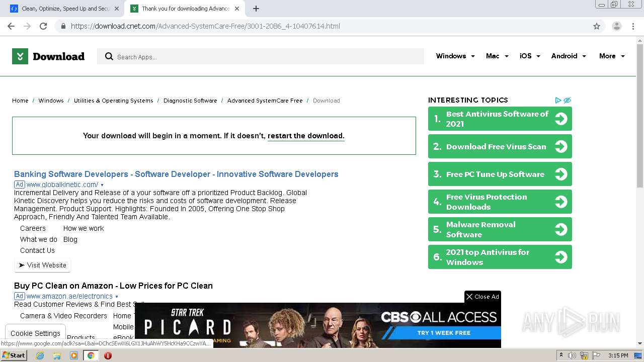This screenshot has width=644, height=362.
Task: Close the 'Clean, Optimize, Speed Up' tab
Action: [x=116, y=9]
